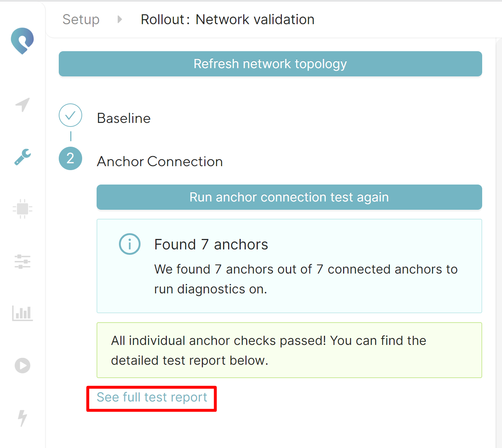Click the info icon beside Found 7 anchors
502x448 pixels.
pos(129,244)
